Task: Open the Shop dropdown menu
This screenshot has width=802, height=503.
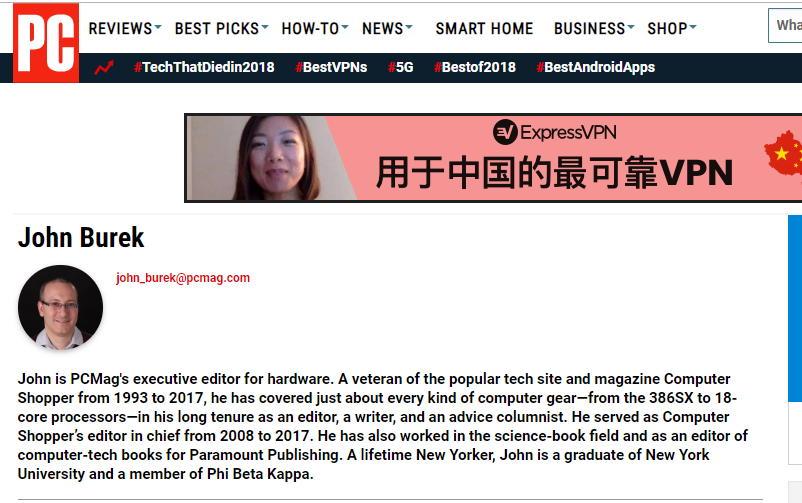Action: coord(672,28)
